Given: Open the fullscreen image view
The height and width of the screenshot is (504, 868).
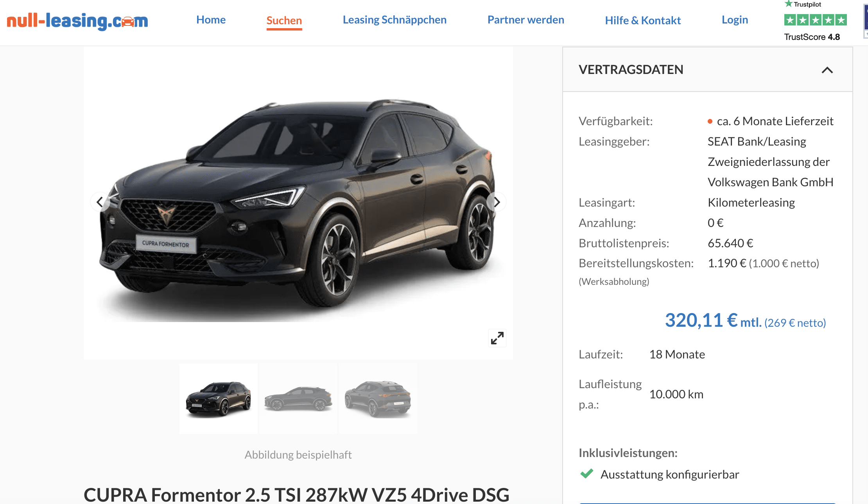Looking at the screenshot, I should 497,338.
